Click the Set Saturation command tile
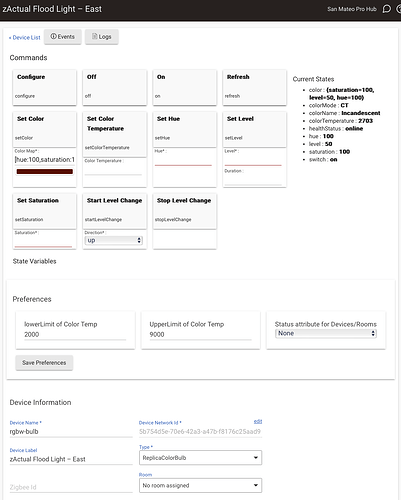The image size is (401, 500). tap(45, 211)
